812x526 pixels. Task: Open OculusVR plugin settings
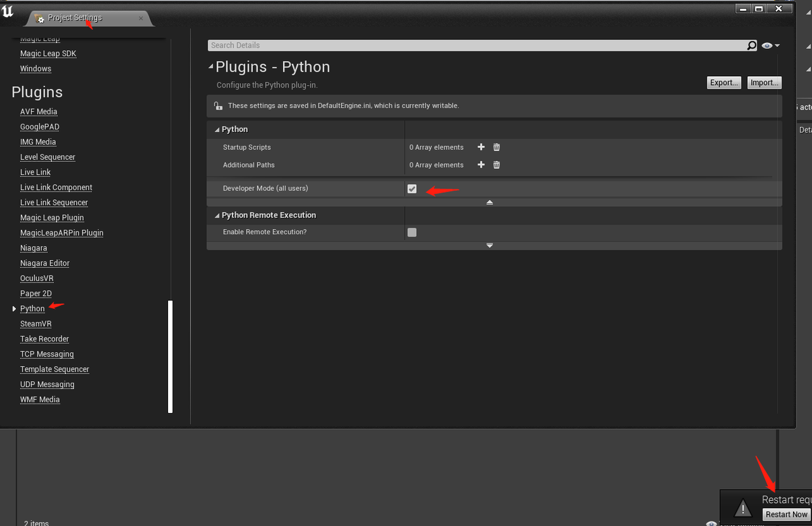37,279
